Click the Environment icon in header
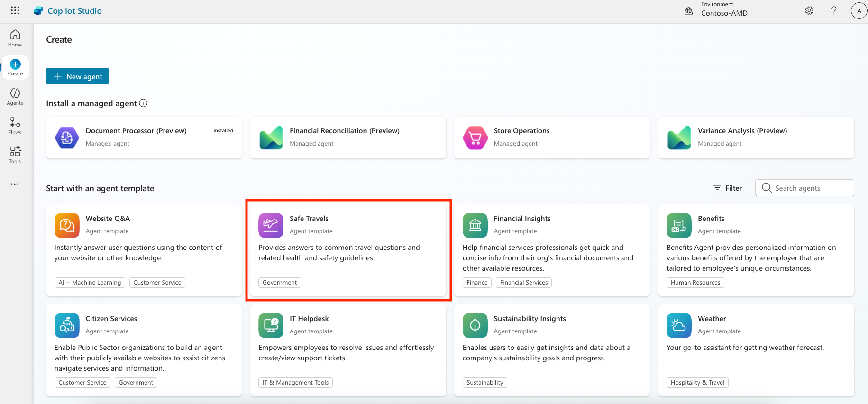The height and width of the screenshot is (404, 868). (689, 10)
